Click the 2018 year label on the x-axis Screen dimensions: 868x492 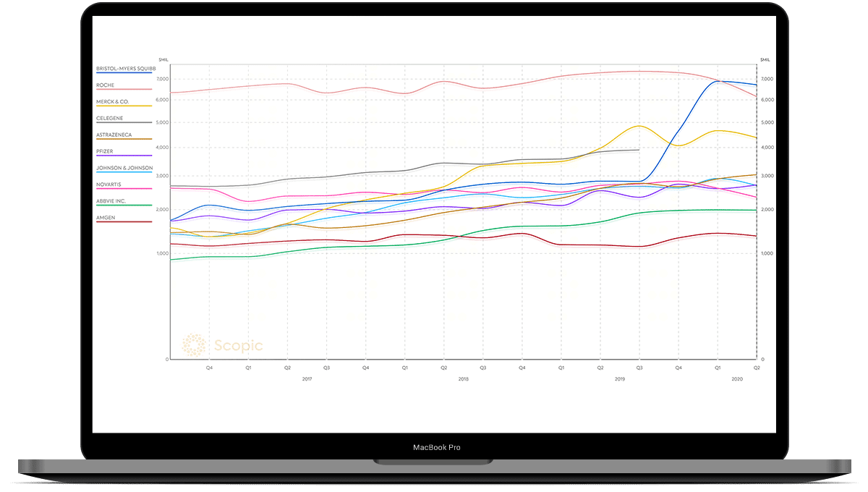[x=463, y=379]
